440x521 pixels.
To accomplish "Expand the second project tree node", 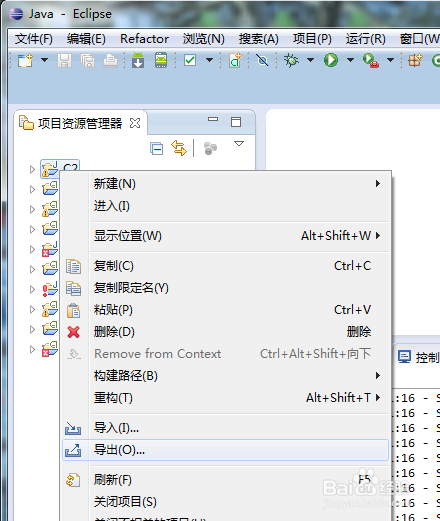I will (32, 189).
